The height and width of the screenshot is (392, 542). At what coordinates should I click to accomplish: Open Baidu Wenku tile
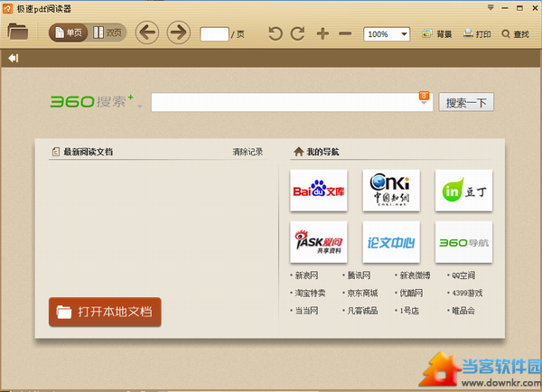coord(319,191)
